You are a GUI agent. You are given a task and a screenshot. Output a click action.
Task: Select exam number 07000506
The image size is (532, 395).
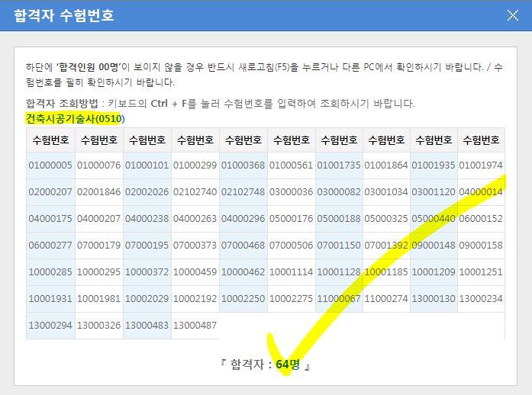click(291, 245)
